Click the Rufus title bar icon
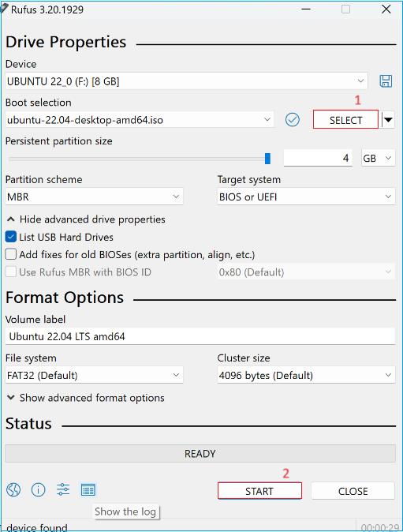 coord(4,9)
